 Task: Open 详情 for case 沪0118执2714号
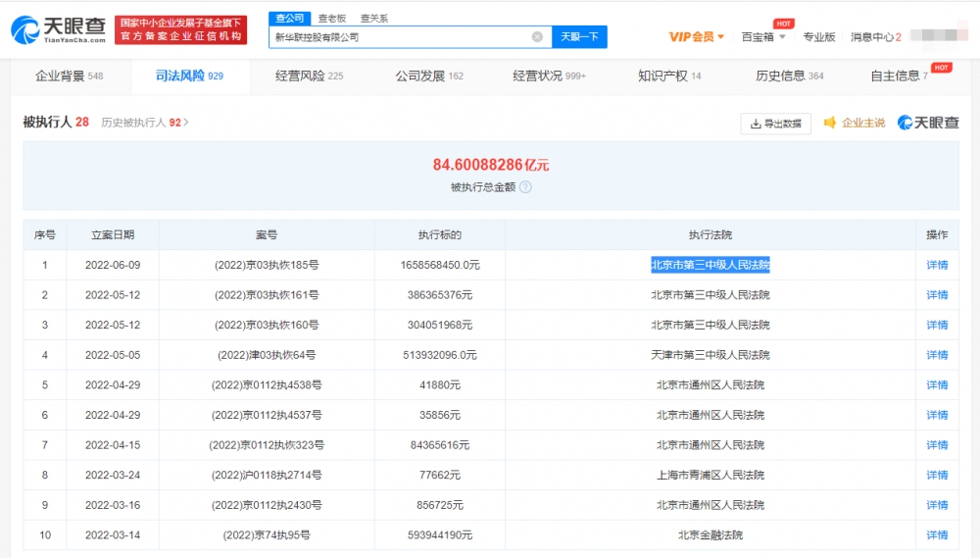(937, 475)
